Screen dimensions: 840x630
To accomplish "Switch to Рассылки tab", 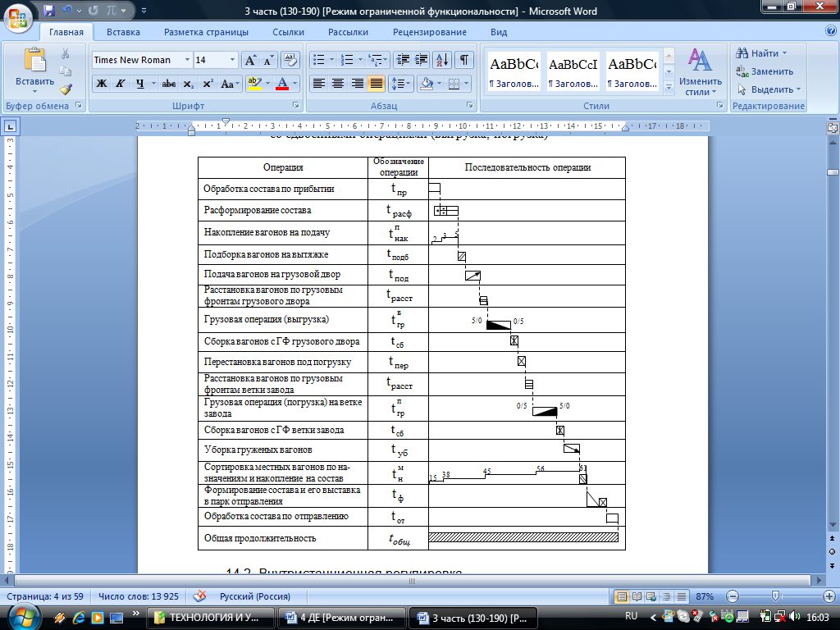I will click(348, 32).
